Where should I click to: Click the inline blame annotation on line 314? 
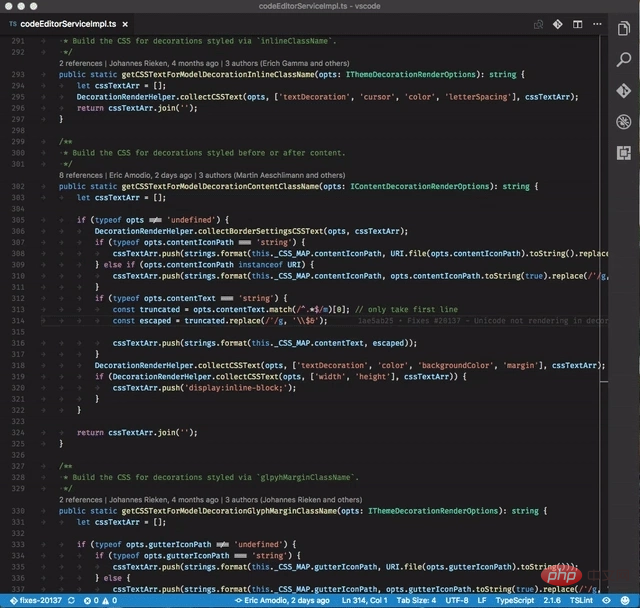pyautogui.click(x=483, y=321)
